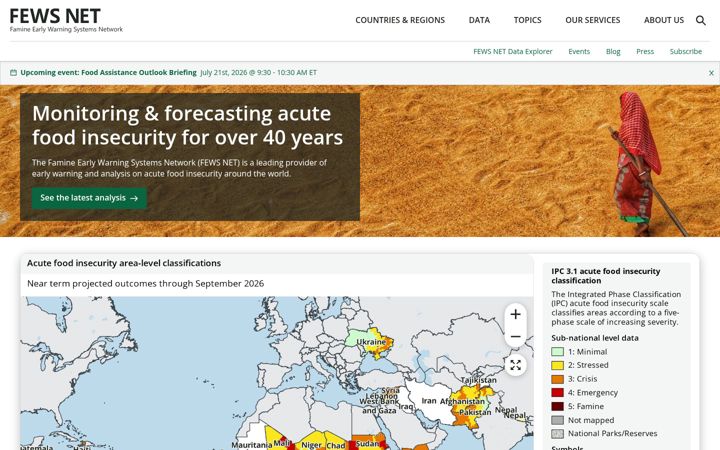This screenshot has height=450, width=720.
Task: Click Mauritania label on the map
Action: 252,445
